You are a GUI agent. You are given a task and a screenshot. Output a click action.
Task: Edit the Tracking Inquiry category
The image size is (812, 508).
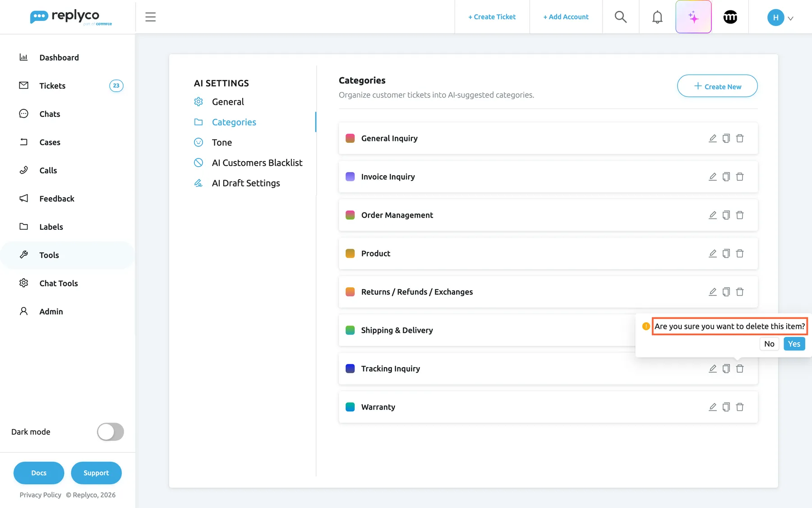(x=713, y=368)
